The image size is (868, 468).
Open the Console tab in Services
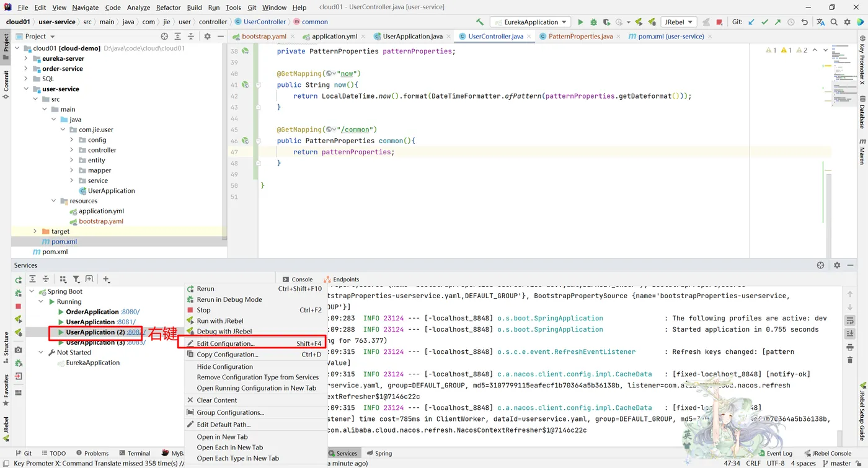pyautogui.click(x=298, y=280)
